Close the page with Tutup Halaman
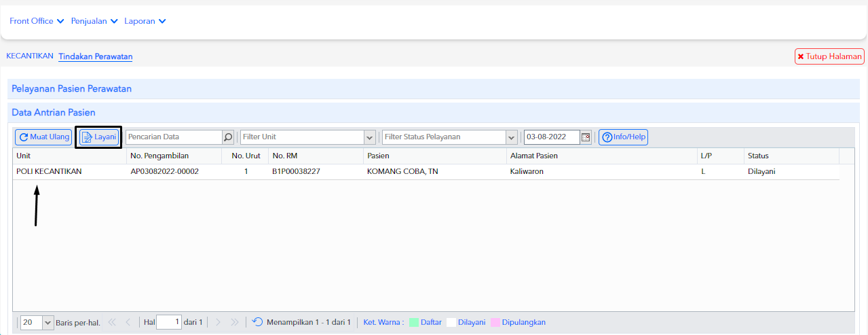Screen dimensions: 868x335 tap(829, 56)
